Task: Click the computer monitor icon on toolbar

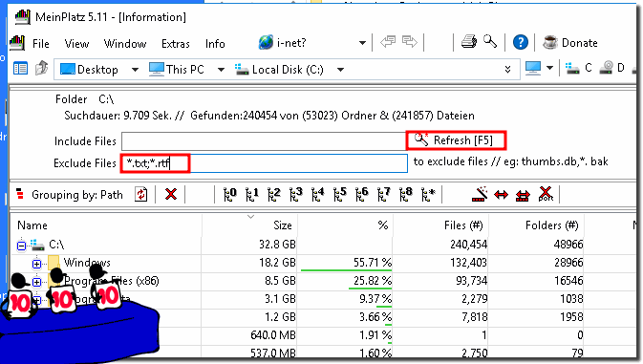Action: click(533, 69)
